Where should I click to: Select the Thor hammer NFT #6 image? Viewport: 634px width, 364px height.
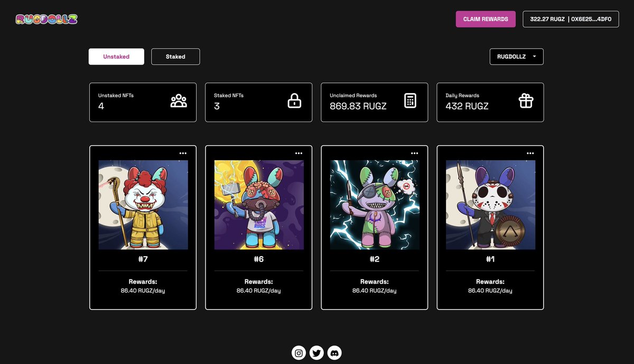click(x=259, y=205)
